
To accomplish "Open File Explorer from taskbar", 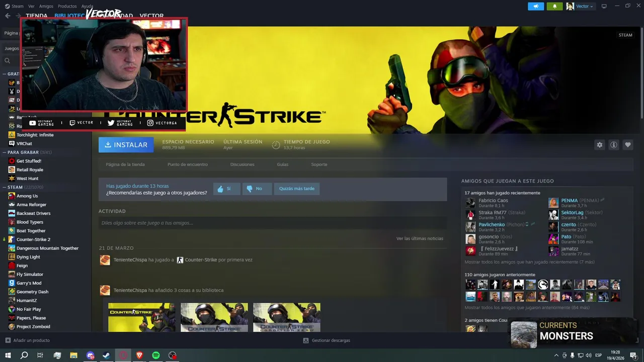I will coord(73,355).
